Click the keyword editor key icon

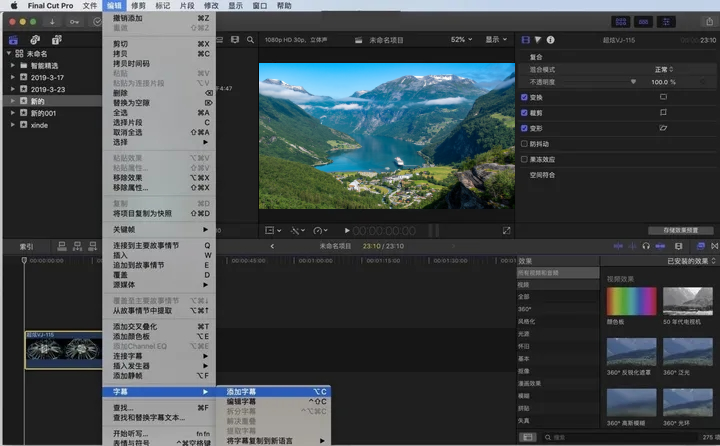pos(74,22)
